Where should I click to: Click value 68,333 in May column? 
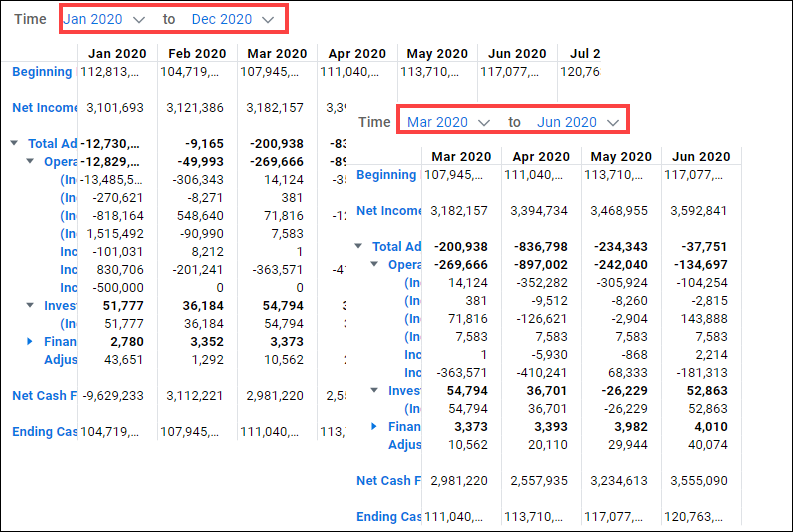[628, 373]
